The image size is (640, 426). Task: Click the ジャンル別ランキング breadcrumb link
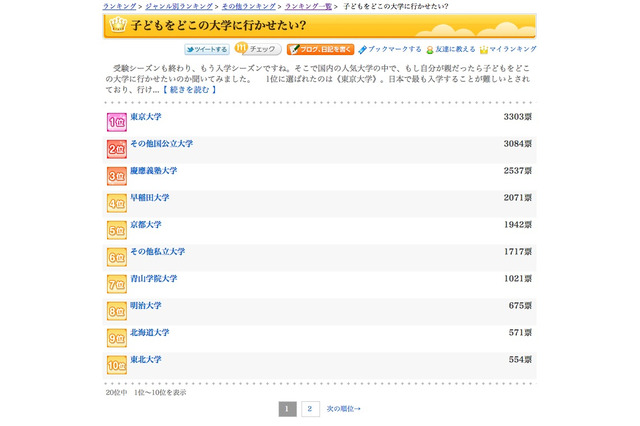pyautogui.click(x=179, y=6)
